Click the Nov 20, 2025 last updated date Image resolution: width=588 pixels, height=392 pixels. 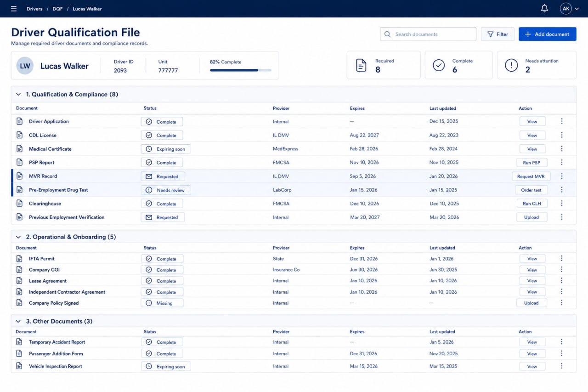tap(444, 354)
